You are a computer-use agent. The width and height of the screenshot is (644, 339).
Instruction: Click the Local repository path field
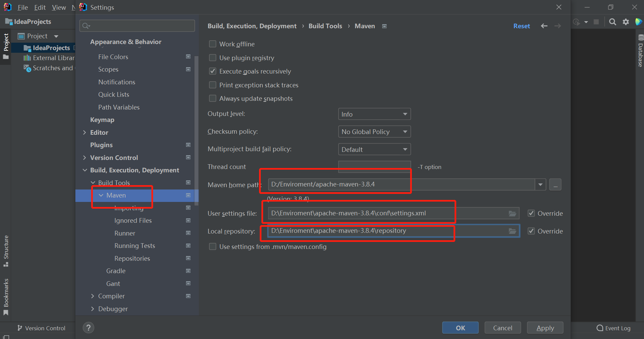[x=394, y=231]
